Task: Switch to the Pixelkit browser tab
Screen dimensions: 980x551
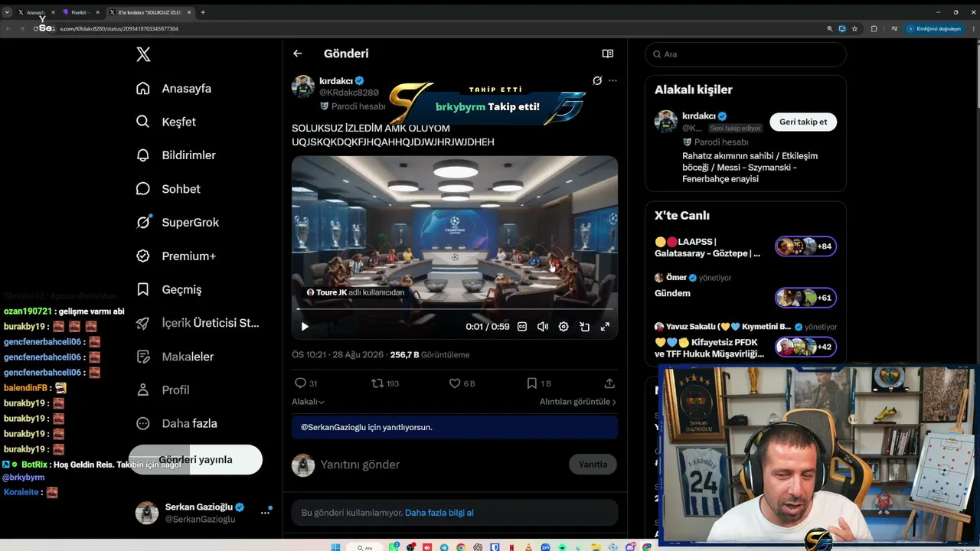Action: 80,12
